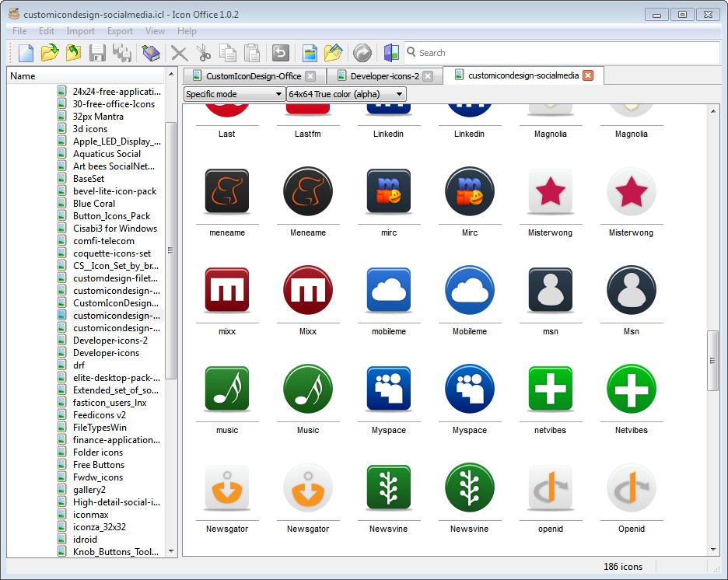The height and width of the screenshot is (580, 728).
Task: Click the Save floppy disk icon
Action: [x=97, y=53]
